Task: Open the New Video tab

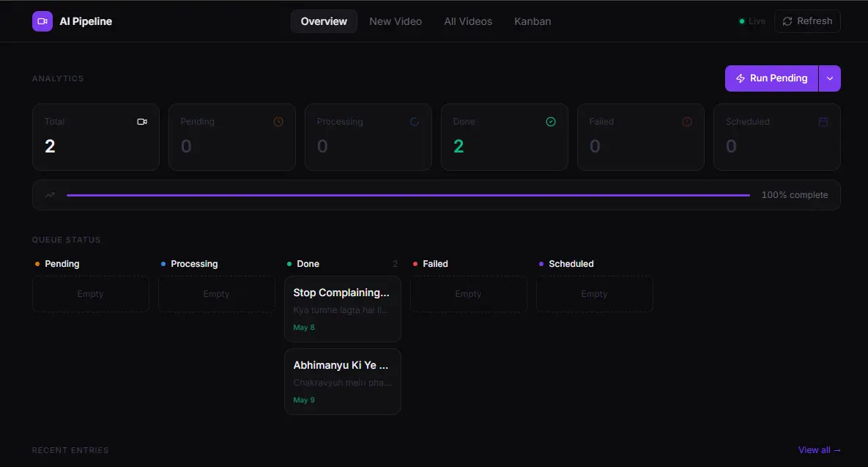Action: point(396,21)
